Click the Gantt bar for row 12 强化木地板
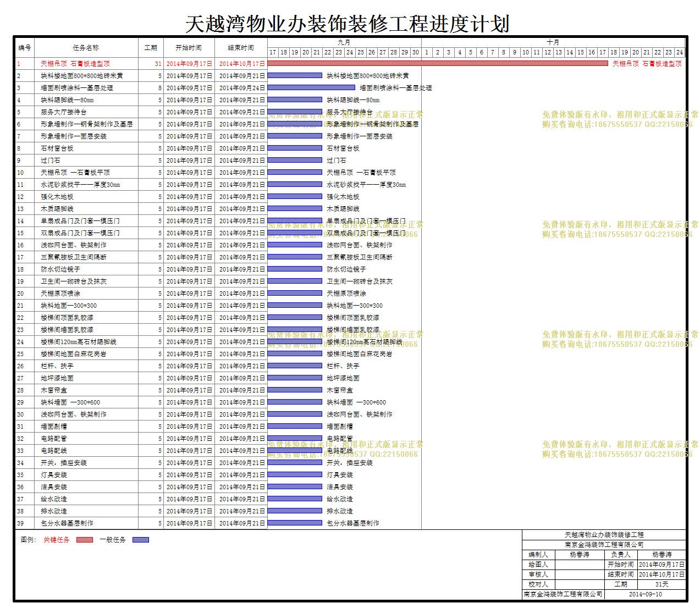 pyautogui.click(x=295, y=197)
